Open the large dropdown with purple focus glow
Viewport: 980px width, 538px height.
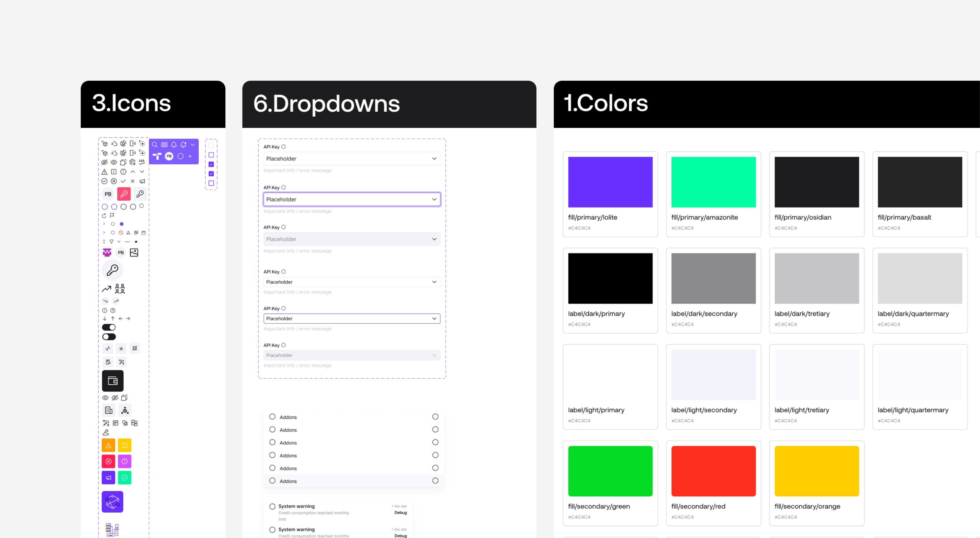(352, 199)
